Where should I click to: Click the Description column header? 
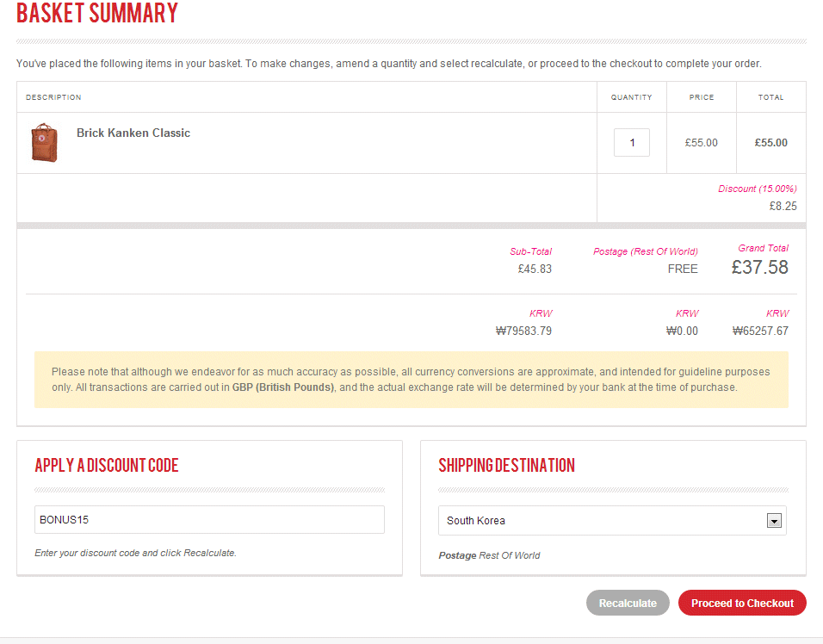(53, 97)
